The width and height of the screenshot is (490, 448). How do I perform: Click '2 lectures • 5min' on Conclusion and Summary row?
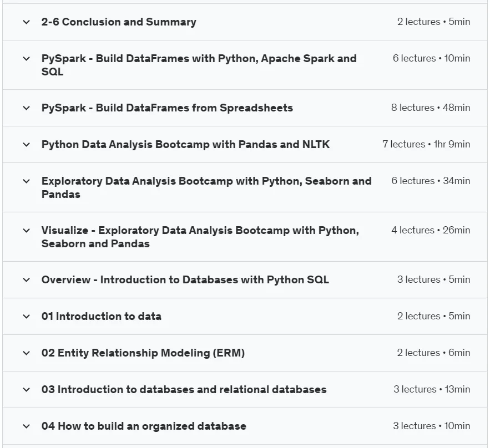(434, 22)
